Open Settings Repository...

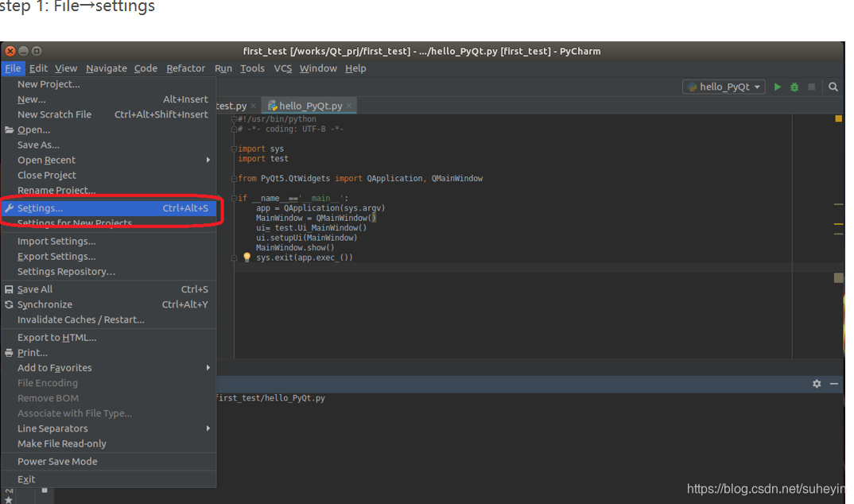[109, 272]
